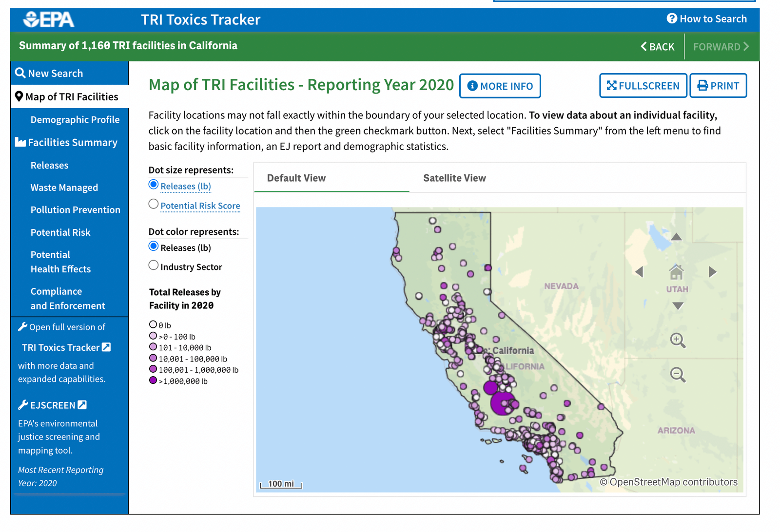Screen dimensions: 780x532
Task: Click the BACK navigation control
Action: coord(657,46)
